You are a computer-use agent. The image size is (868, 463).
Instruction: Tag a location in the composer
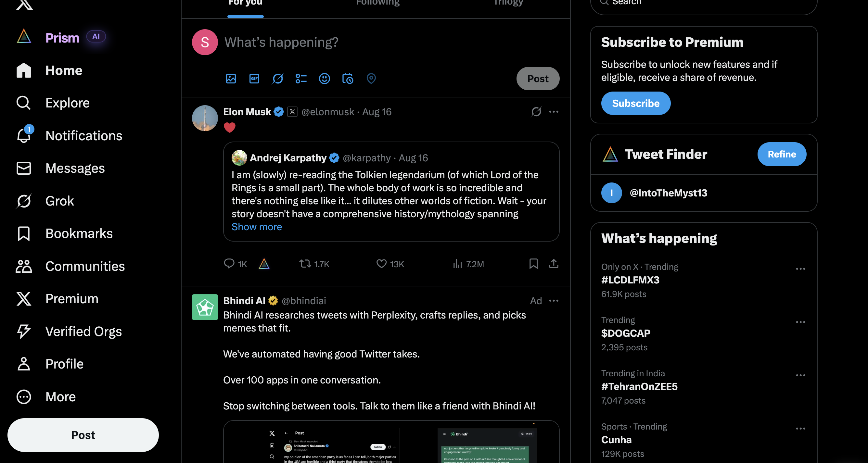pos(371,79)
